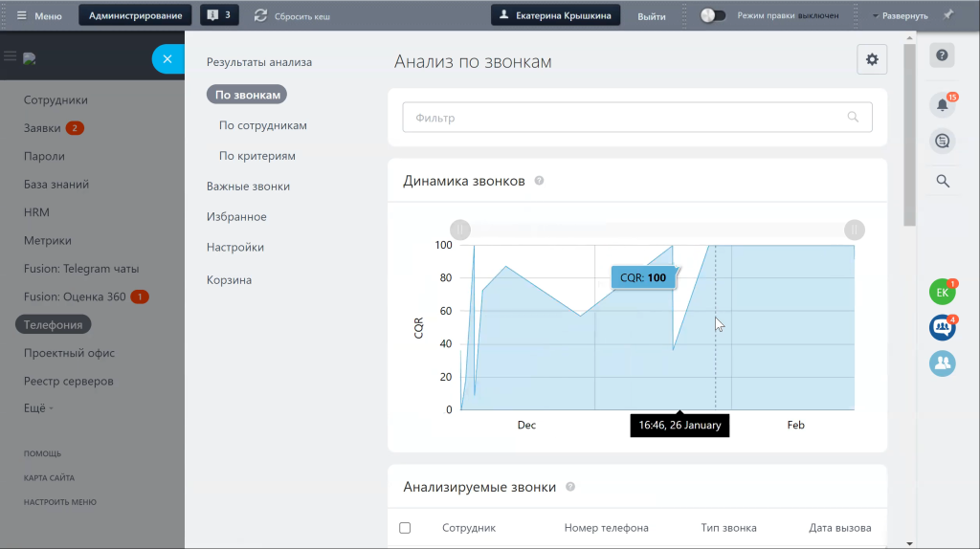Viewport: 980px width, 549px height.
Task: Expand the Развернуть panel dropdown
Action: tap(900, 15)
